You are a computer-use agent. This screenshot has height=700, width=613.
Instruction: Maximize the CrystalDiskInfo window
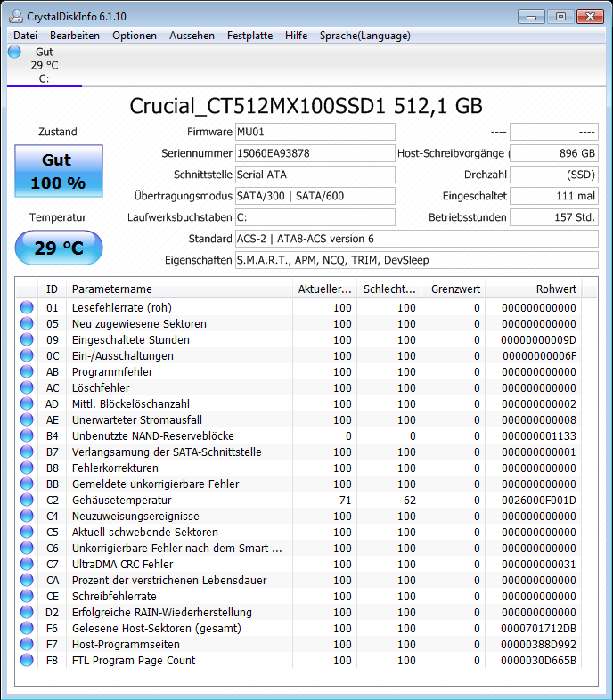560,17
